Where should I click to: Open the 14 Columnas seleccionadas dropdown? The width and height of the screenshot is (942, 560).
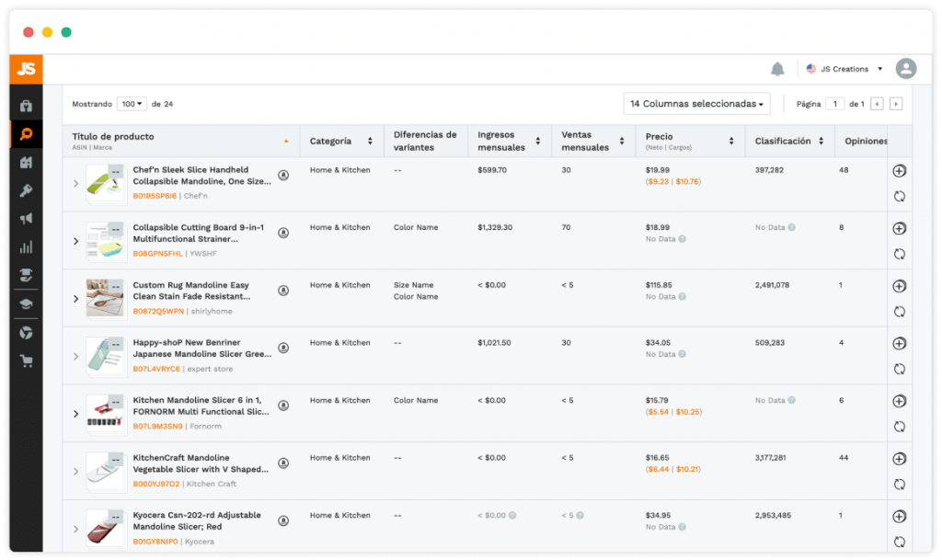coord(697,104)
